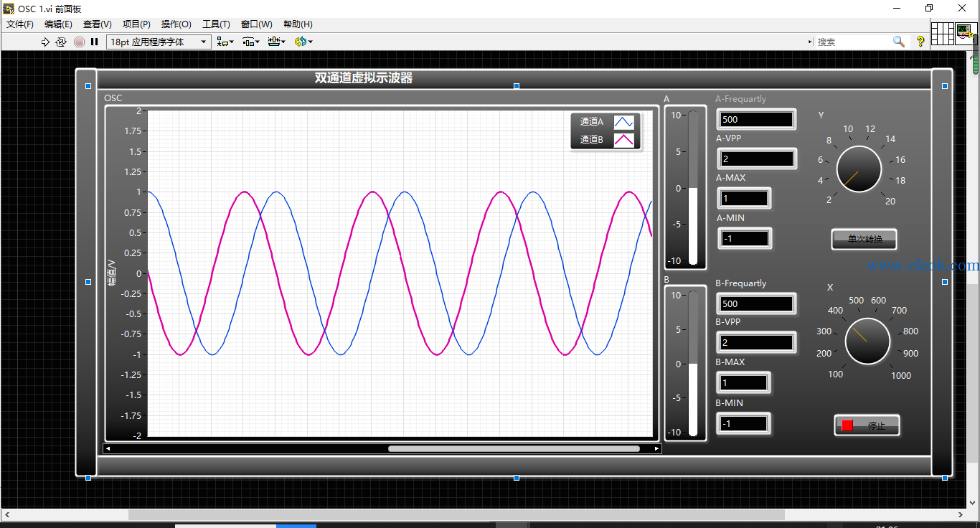
Task: Click the 通道A legend label
Action: pyautogui.click(x=592, y=122)
